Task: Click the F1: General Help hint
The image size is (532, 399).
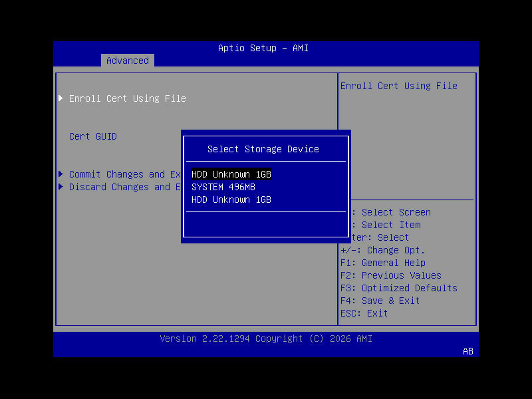Action: pyautogui.click(x=383, y=263)
